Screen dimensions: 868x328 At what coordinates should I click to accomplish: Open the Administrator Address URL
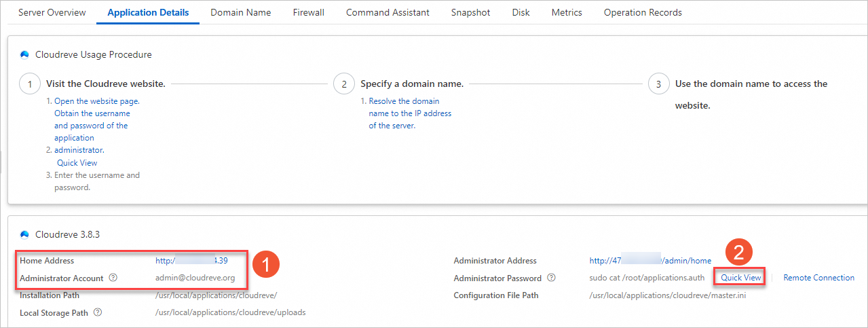point(649,261)
